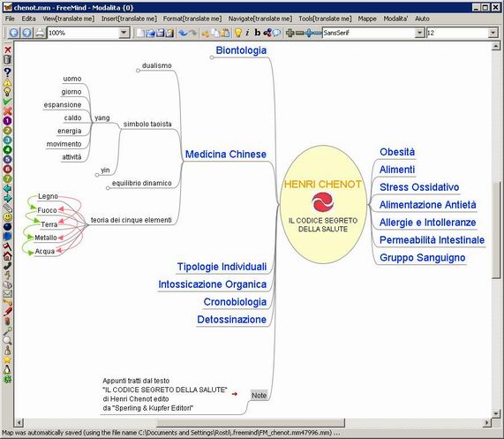Image resolution: width=504 pixels, height=439 pixels.
Task: Click the paste clipboard icon
Action: tap(225, 33)
